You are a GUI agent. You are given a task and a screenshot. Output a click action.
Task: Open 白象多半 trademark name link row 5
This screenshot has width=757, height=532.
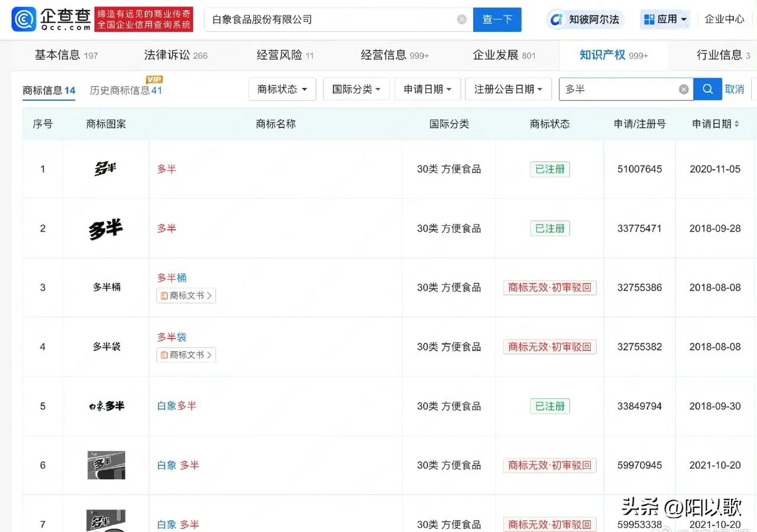177,406
